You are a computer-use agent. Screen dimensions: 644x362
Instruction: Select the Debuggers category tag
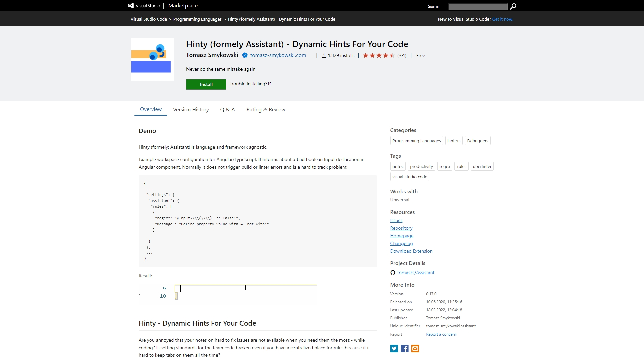[x=478, y=141]
